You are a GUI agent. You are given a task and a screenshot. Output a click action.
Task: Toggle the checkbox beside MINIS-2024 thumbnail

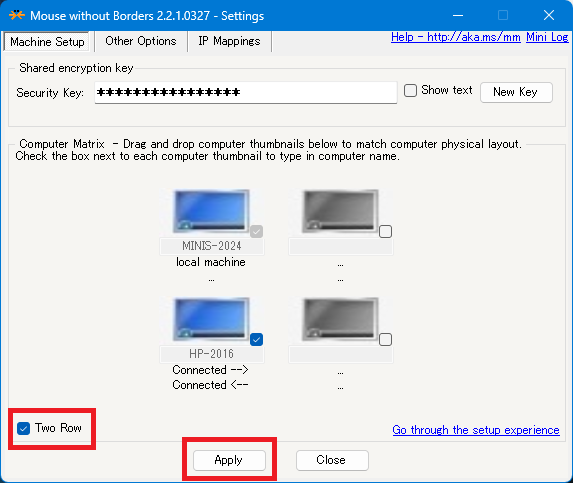(256, 231)
